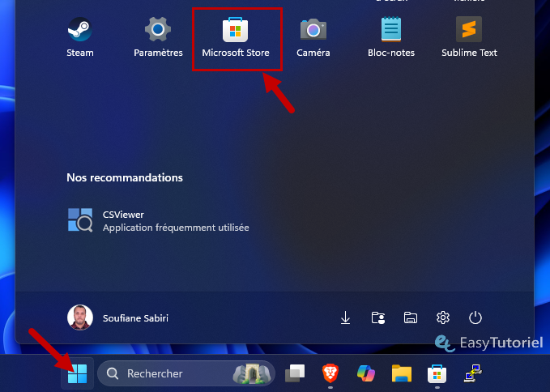Click the Windows Start button
The width and height of the screenshot is (550, 392).
(78, 373)
